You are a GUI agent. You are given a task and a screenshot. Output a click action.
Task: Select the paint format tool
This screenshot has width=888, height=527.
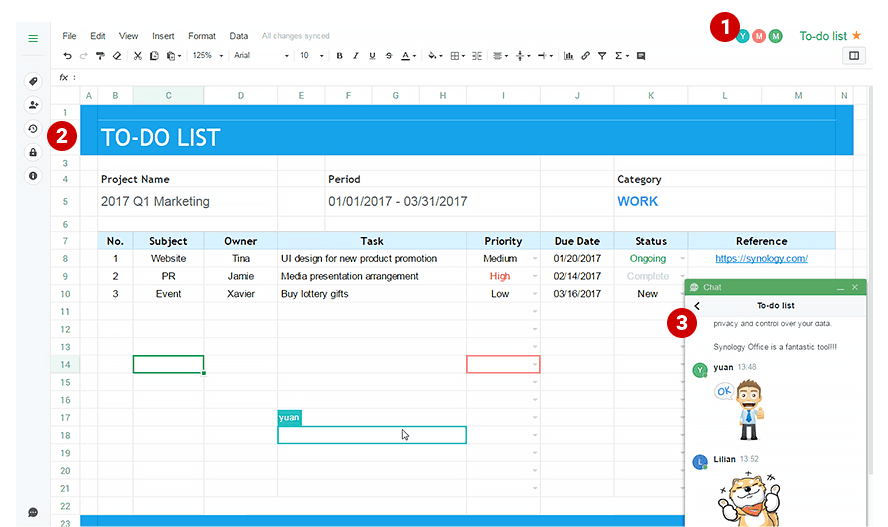(x=100, y=55)
